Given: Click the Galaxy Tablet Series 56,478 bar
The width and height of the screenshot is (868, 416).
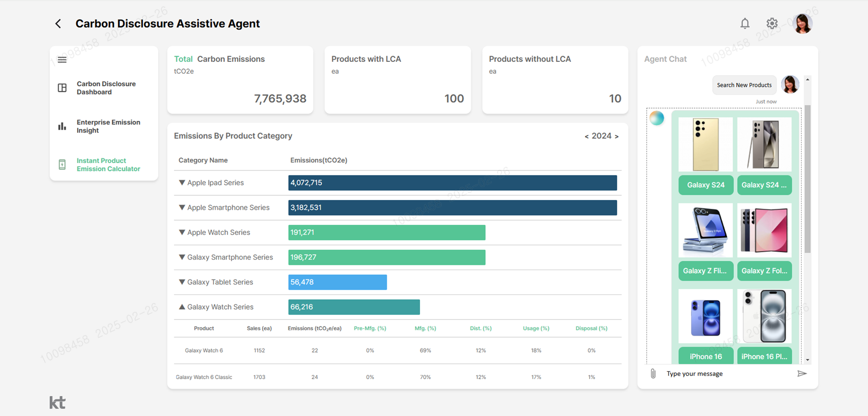Looking at the screenshot, I should tap(337, 283).
